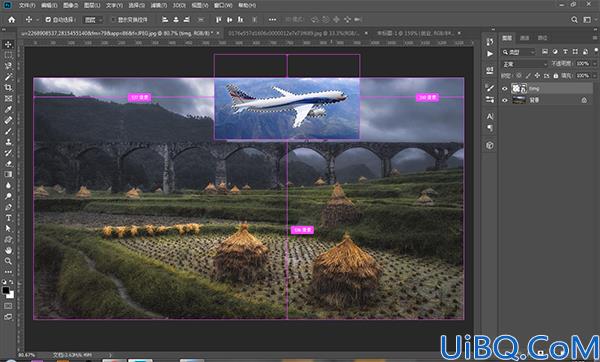Open the Actions panel play icon
Viewport: 600px width, 362px height.
click(x=490, y=54)
